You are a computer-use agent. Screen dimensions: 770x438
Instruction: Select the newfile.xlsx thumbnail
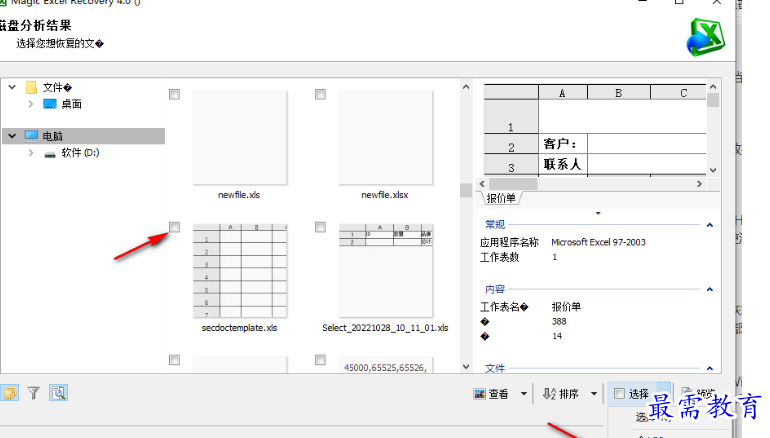385,137
